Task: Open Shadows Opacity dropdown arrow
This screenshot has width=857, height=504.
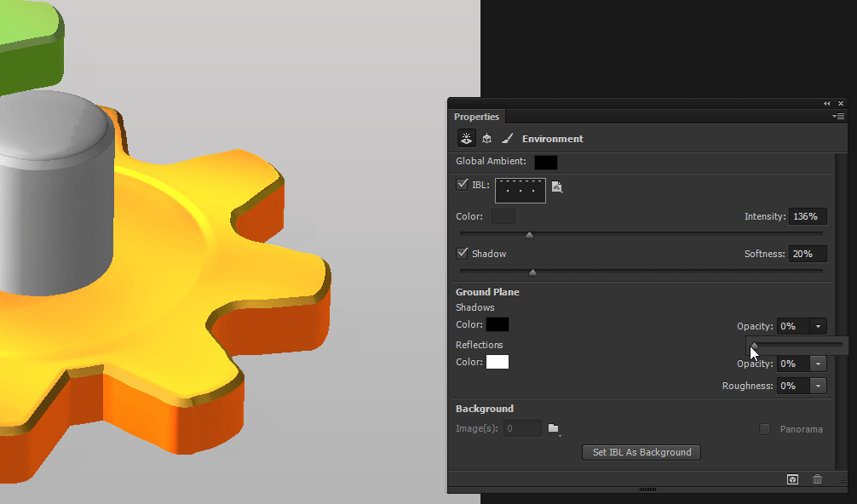Action: coord(818,327)
